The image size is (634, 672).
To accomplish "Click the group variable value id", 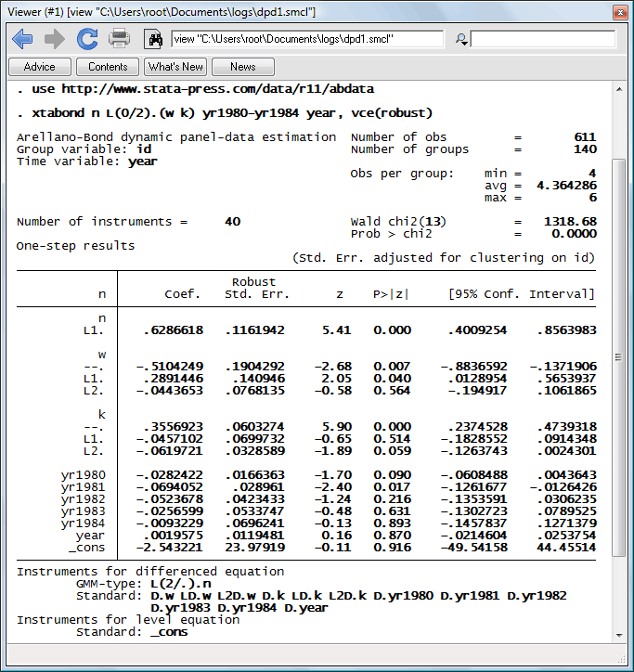I will pos(144,149).
